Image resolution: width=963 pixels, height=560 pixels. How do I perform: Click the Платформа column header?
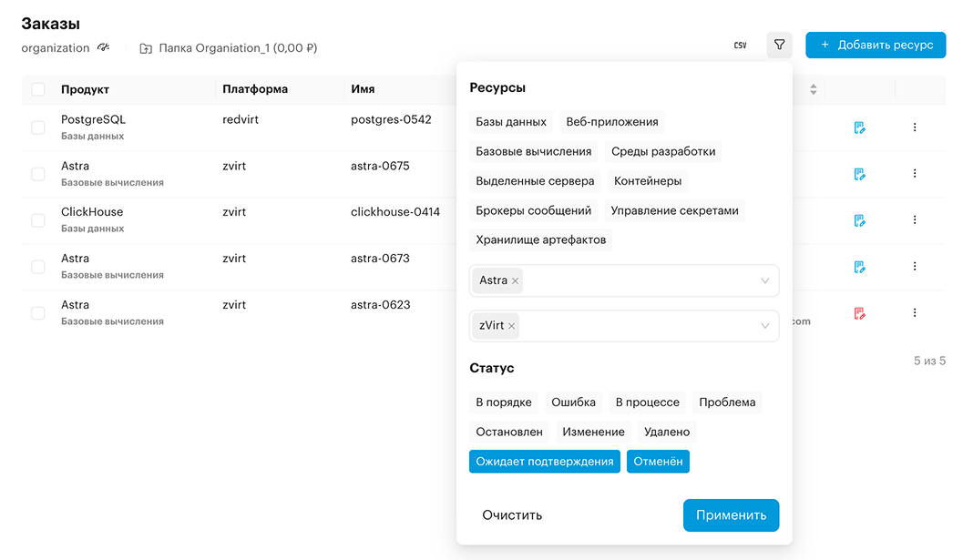point(255,89)
